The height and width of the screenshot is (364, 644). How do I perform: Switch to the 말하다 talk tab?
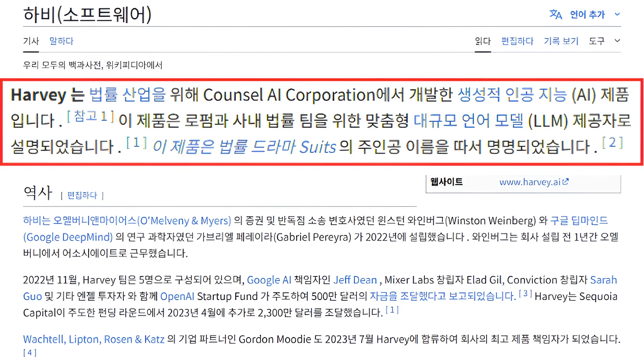[x=61, y=41]
